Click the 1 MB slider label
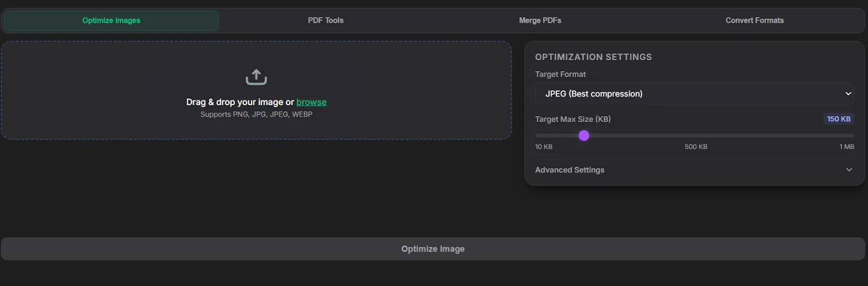This screenshot has height=286, width=868. pos(847,147)
